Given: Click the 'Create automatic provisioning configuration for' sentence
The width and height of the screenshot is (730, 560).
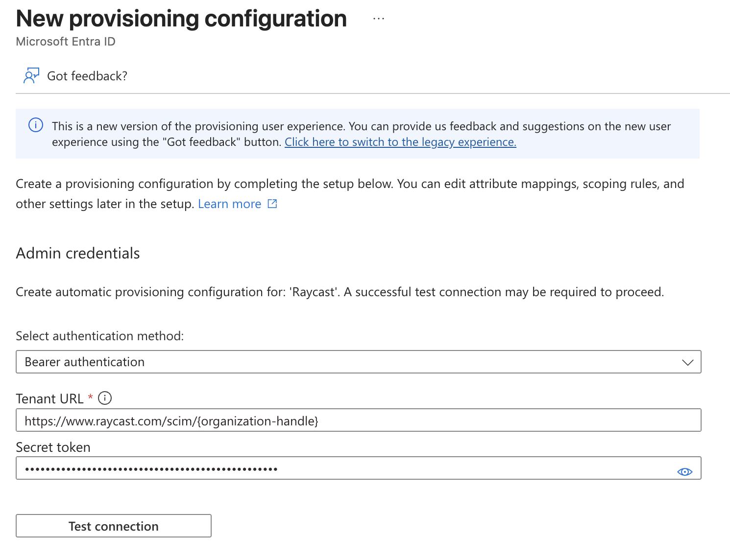Looking at the screenshot, I should click(x=340, y=292).
